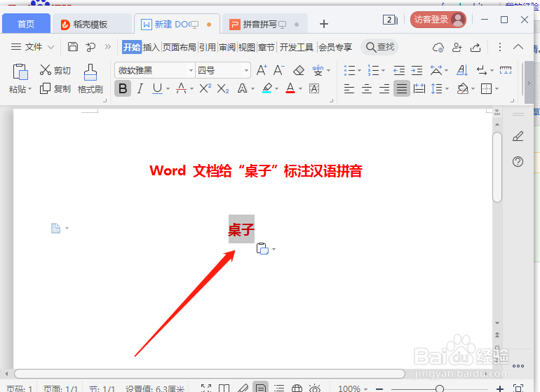540x392 pixels.
Task: Expand the bullet list style dropdown
Action: pyautogui.click(x=360, y=71)
